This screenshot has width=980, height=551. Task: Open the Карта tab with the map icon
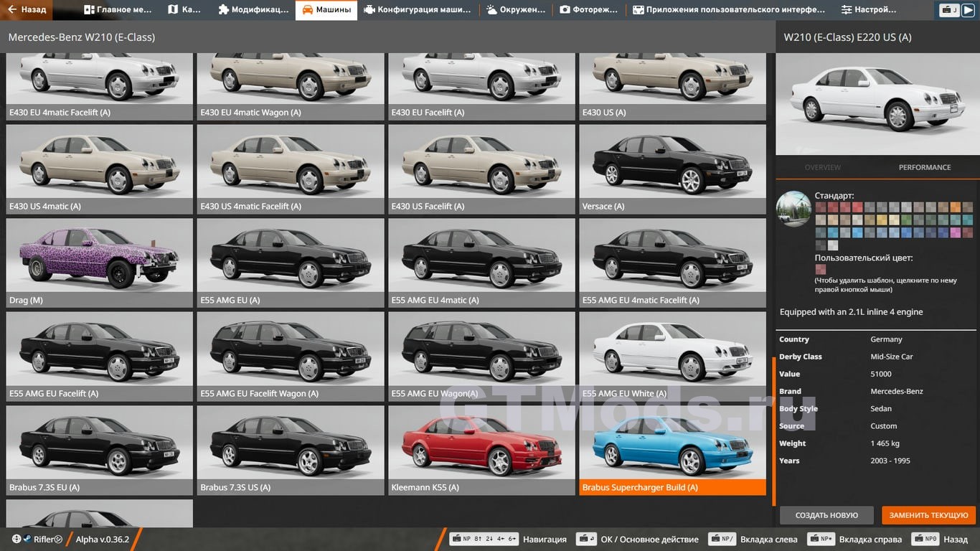(184, 10)
